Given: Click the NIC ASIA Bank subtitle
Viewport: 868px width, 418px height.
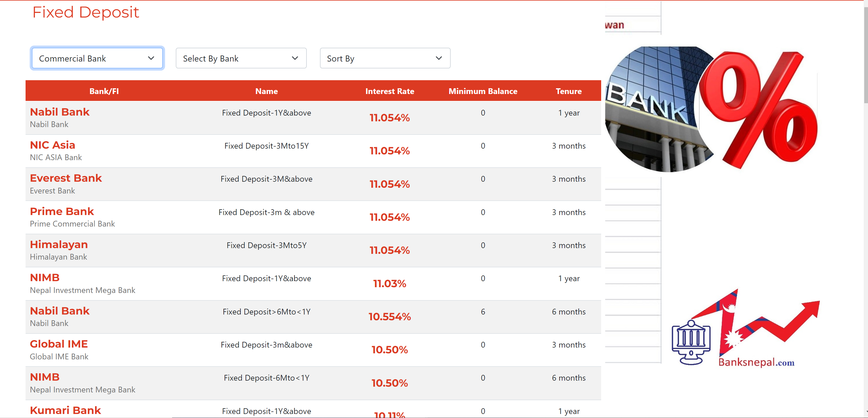Looking at the screenshot, I should click(56, 158).
